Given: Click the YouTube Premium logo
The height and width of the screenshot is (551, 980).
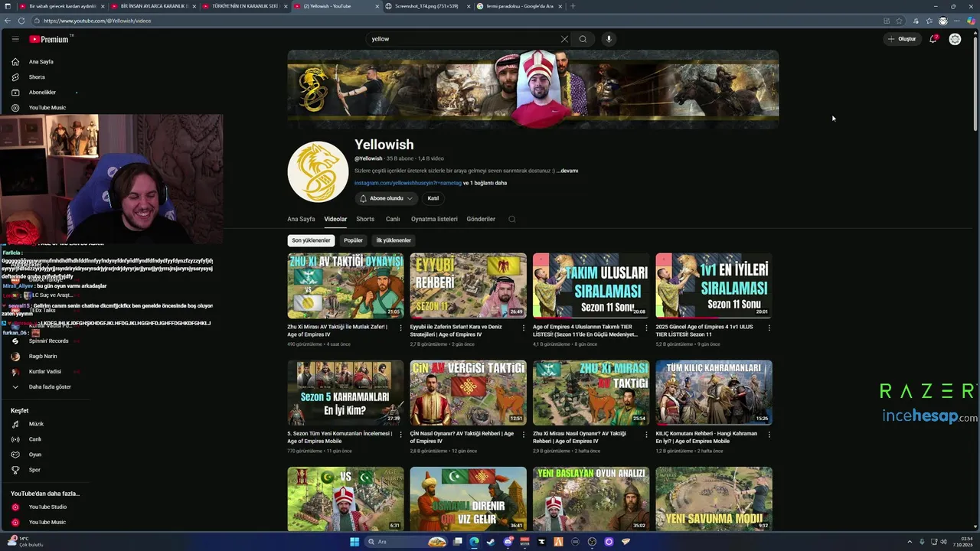Looking at the screenshot, I should (x=50, y=39).
